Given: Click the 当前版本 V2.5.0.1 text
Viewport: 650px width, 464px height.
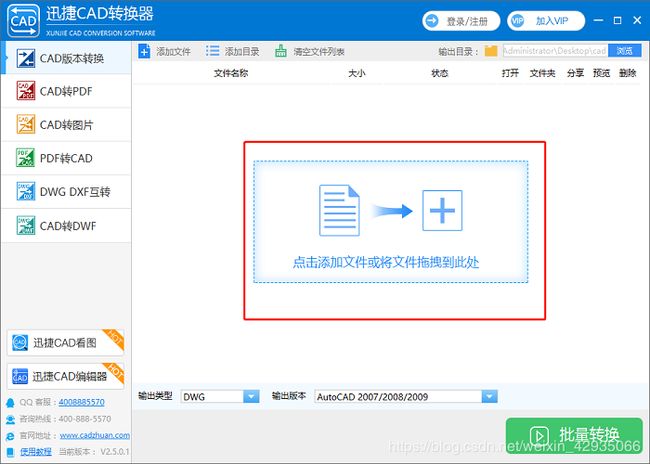Looking at the screenshot, I should [x=94, y=452].
